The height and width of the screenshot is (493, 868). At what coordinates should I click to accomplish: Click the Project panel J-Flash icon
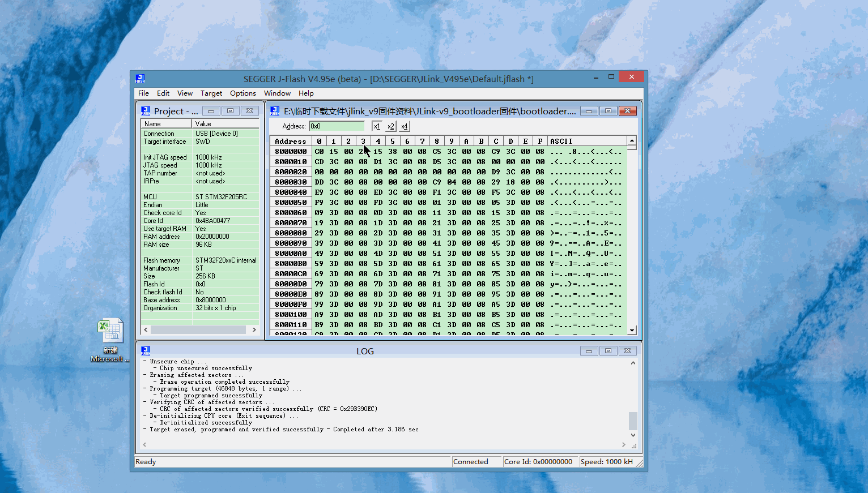(x=146, y=111)
